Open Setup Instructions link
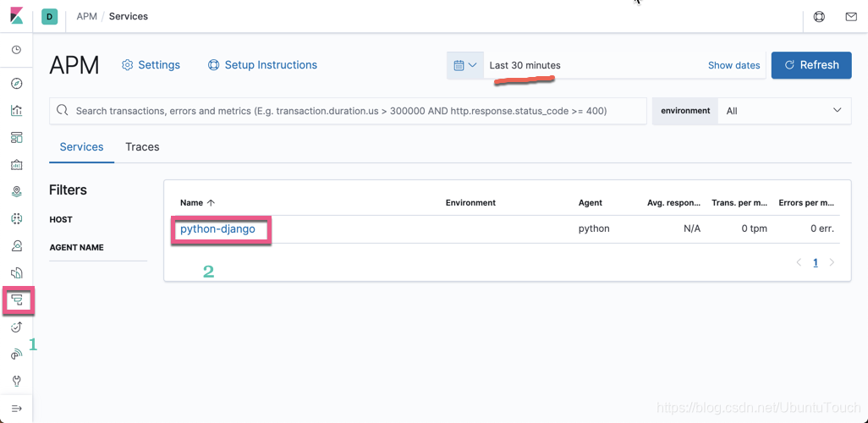 coord(262,65)
